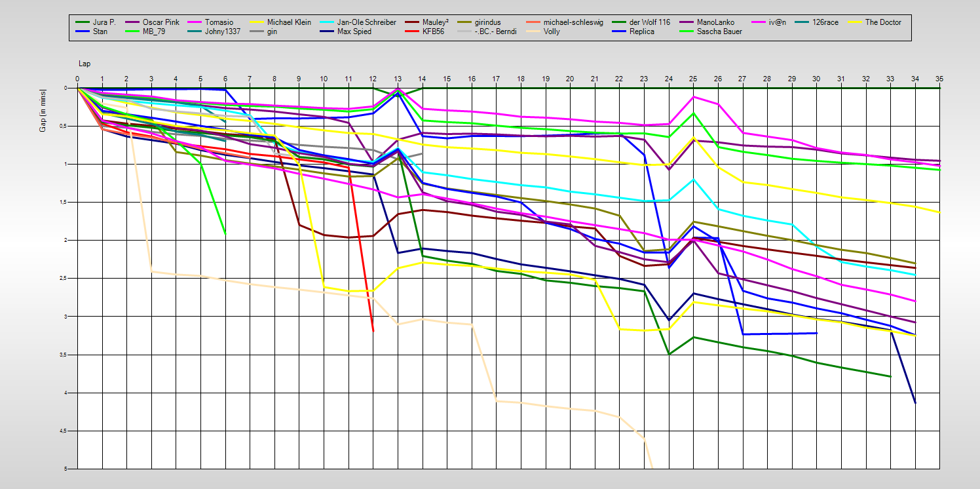Select the -.BC.- Berndi legend entry
This screenshot has width=980, height=489.
(487, 31)
